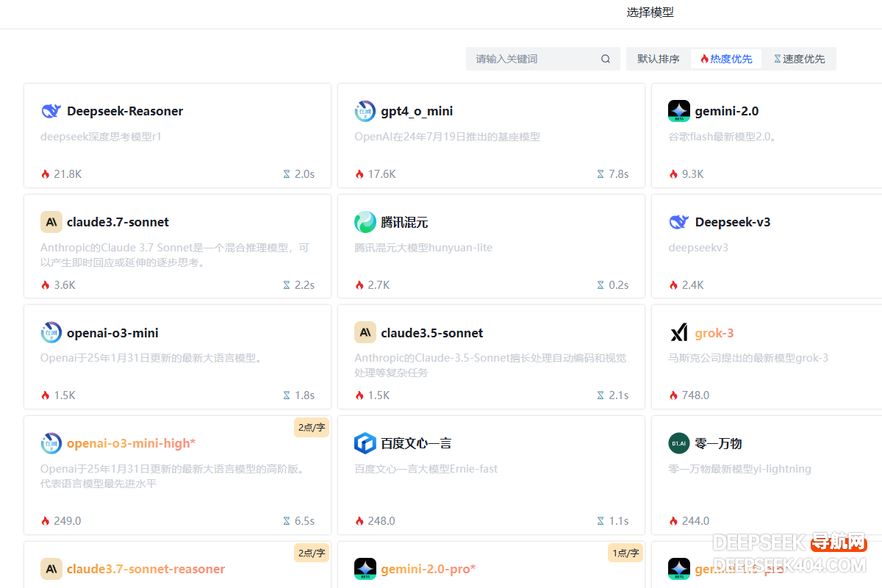Select the 百度文心一言 model title
This screenshot has height=588, width=882.
point(416,443)
